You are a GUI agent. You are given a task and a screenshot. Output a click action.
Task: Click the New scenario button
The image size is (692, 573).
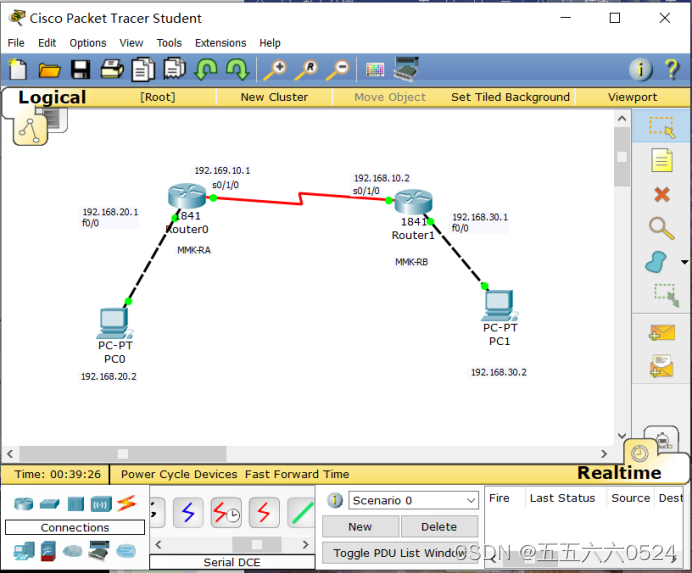pyautogui.click(x=360, y=527)
